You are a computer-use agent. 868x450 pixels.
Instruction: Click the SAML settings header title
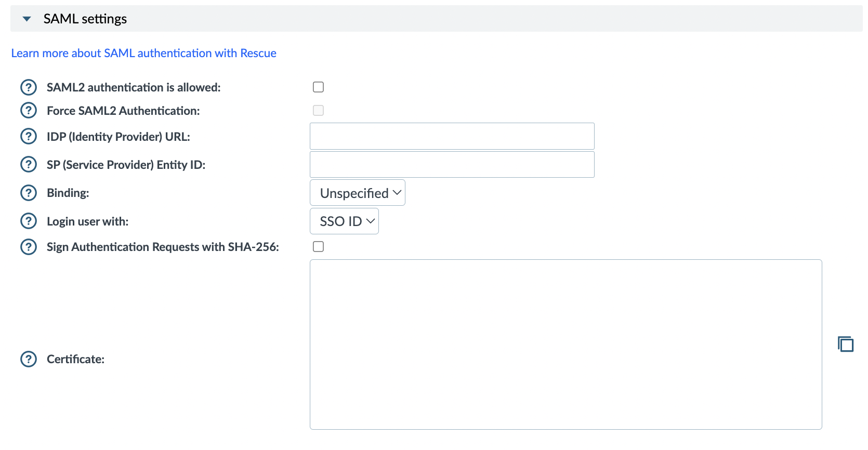point(85,19)
